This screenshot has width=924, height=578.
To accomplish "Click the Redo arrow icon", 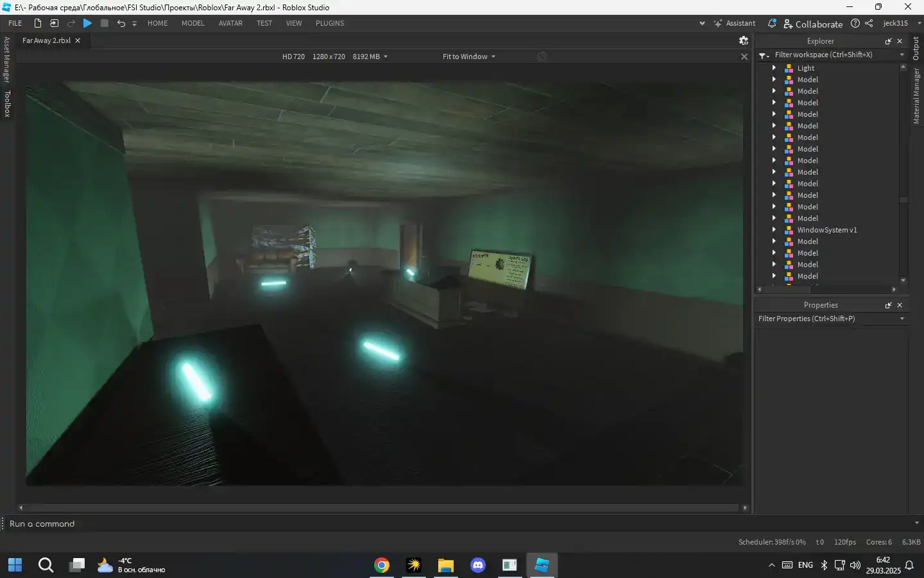I will tap(71, 23).
